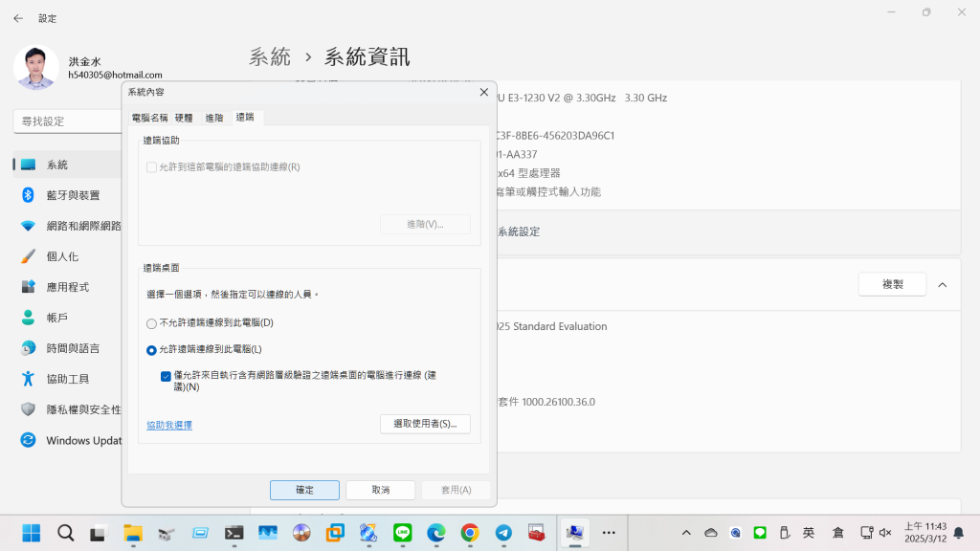The height and width of the screenshot is (551, 980).
Task: Switch to the 硬體 tab
Action: (184, 118)
